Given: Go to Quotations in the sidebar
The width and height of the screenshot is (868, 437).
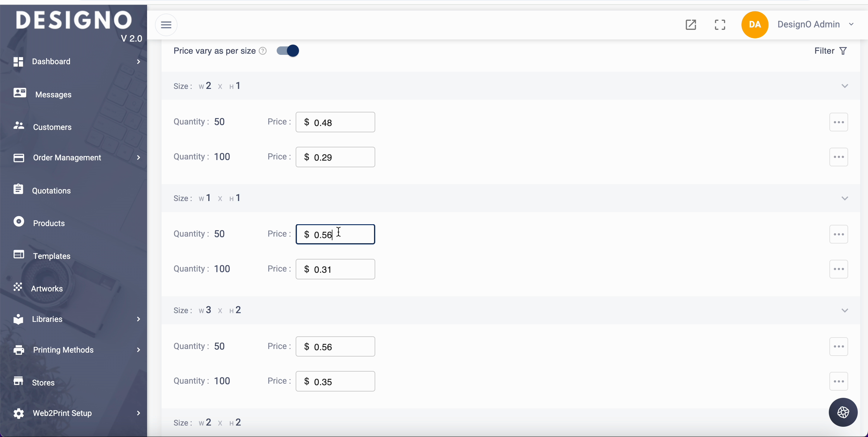Looking at the screenshot, I should [51, 191].
